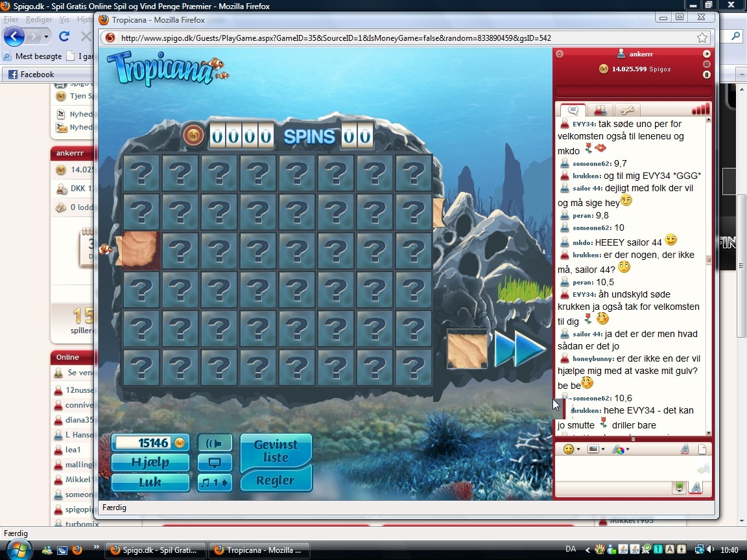
Task: Open the chat users list tab
Action: pyautogui.click(x=600, y=110)
